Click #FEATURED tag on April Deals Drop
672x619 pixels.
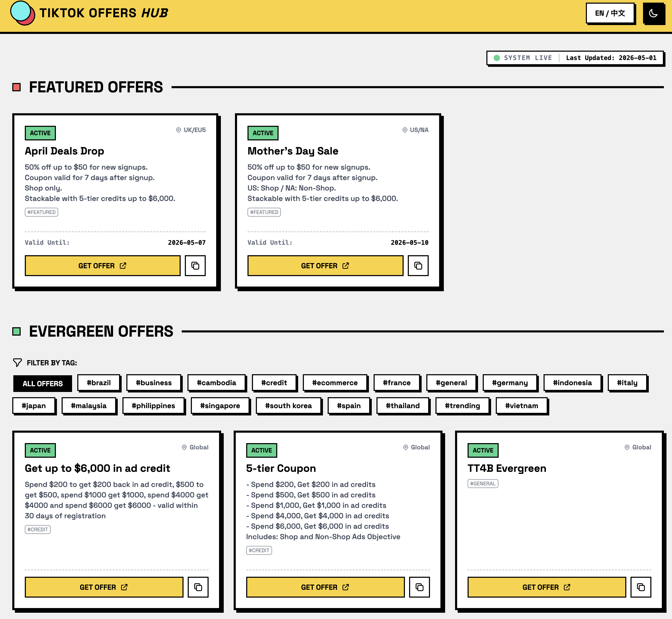pos(42,212)
